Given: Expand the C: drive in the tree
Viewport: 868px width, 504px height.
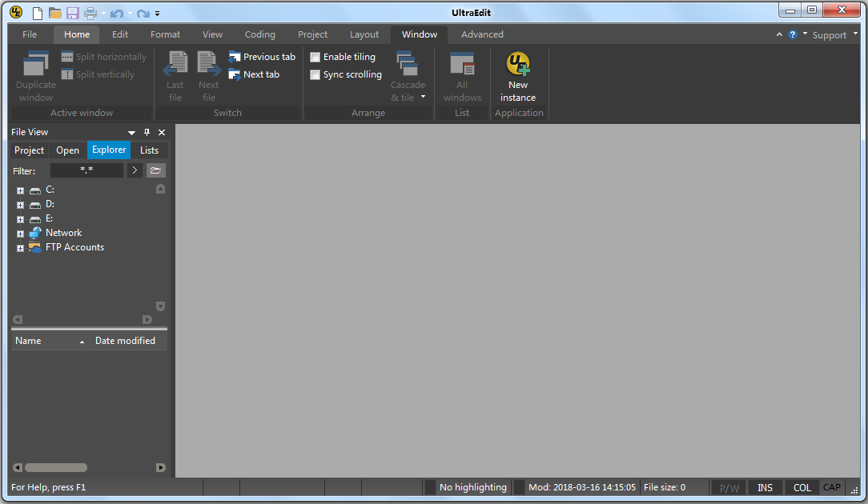Looking at the screenshot, I should (x=19, y=190).
